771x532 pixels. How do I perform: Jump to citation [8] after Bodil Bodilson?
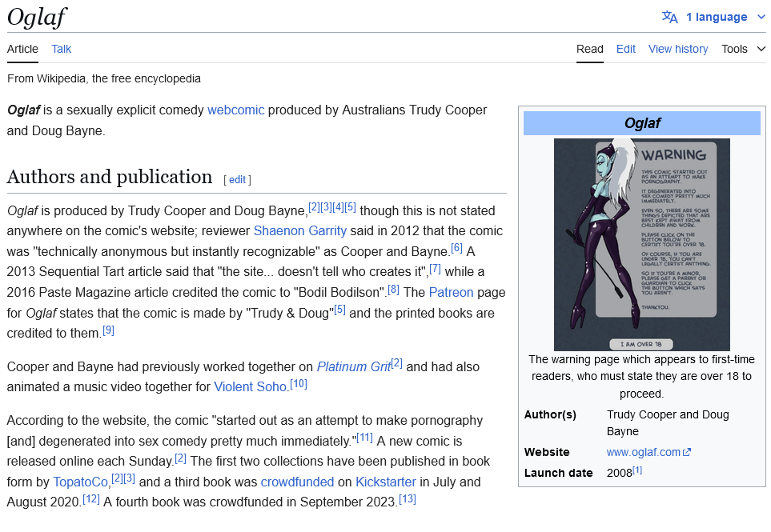[393, 290]
